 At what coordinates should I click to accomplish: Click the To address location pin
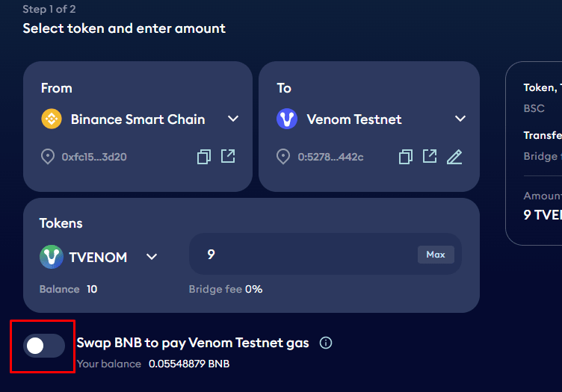(x=283, y=157)
